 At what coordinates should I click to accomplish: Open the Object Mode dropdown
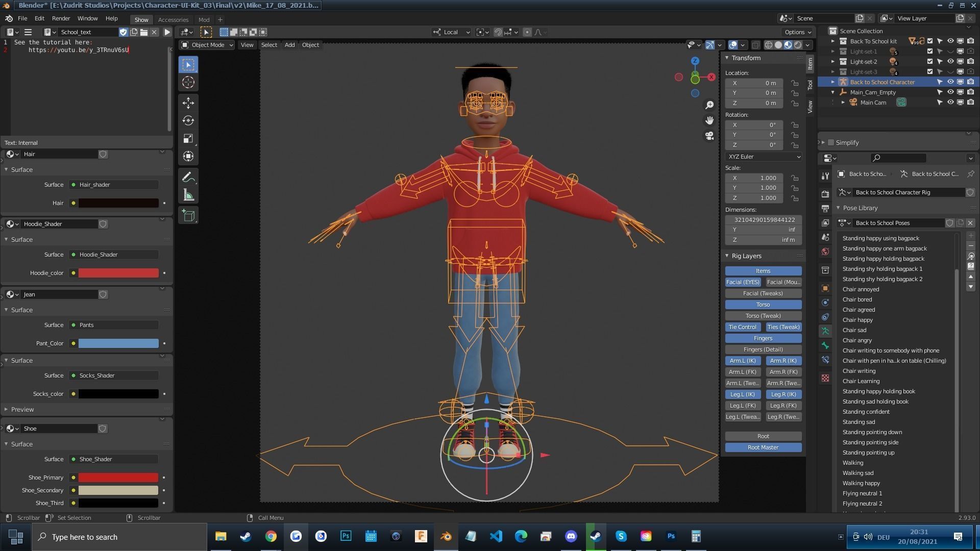[x=207, y=45]
